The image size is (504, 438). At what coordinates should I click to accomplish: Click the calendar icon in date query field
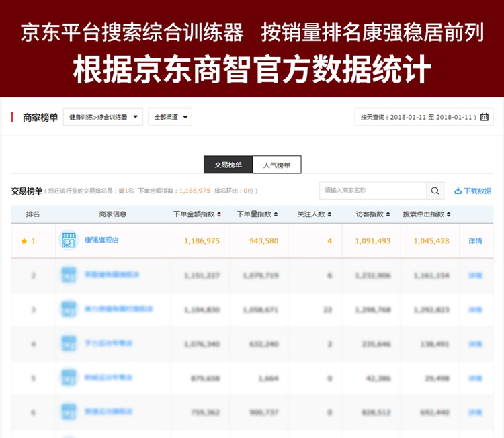tap(484, 117)
